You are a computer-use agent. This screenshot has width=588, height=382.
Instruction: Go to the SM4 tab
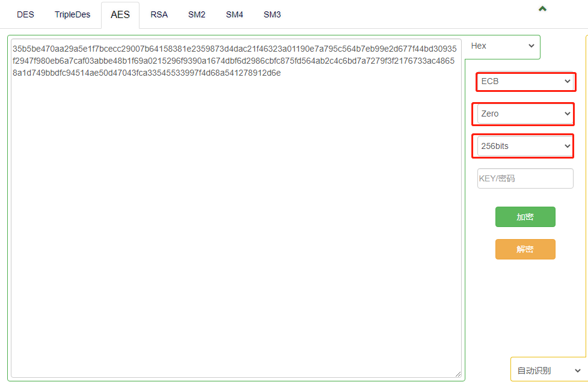click(x=234, y=14)
